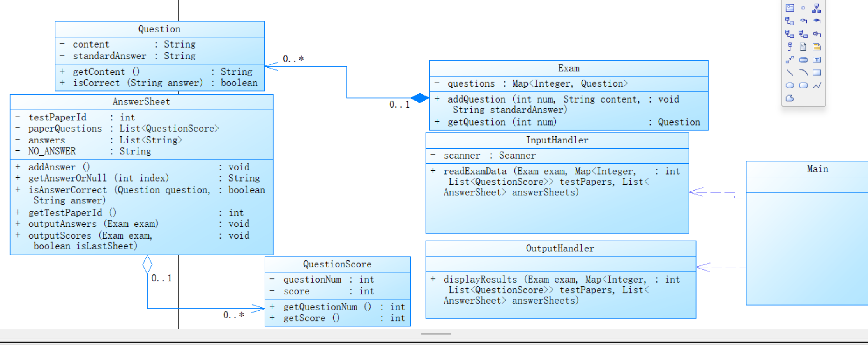Click the "getTestPaperId ()" operation
Screen dimensions: 868x345
coord(129,213)
